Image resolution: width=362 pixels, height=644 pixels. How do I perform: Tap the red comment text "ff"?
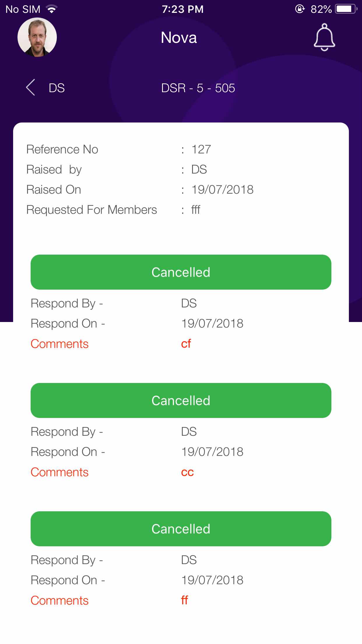[x=184, y=600]
